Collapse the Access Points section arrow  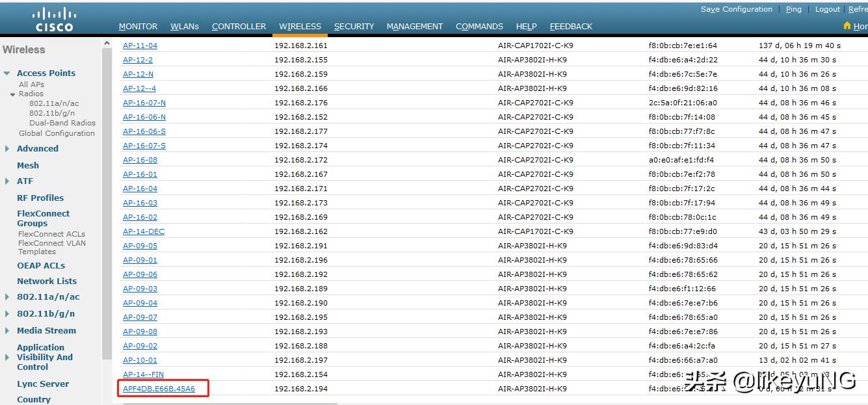pos(7,73)
